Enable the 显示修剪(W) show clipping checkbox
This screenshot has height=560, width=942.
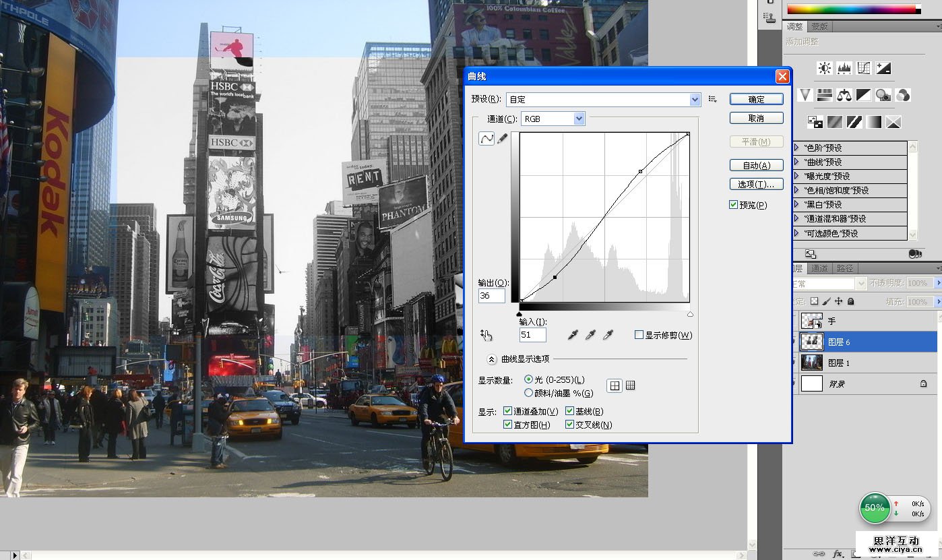coord(639,335)
